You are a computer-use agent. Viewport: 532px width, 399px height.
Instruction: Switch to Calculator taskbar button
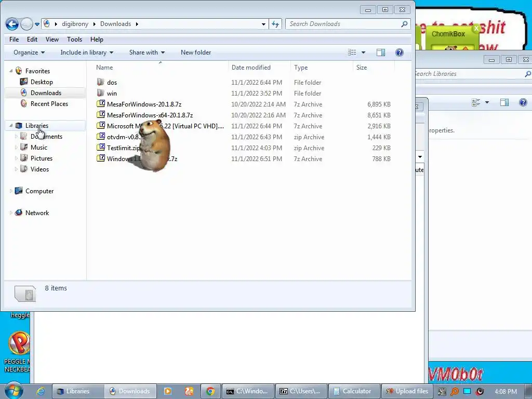coord(354,391)
